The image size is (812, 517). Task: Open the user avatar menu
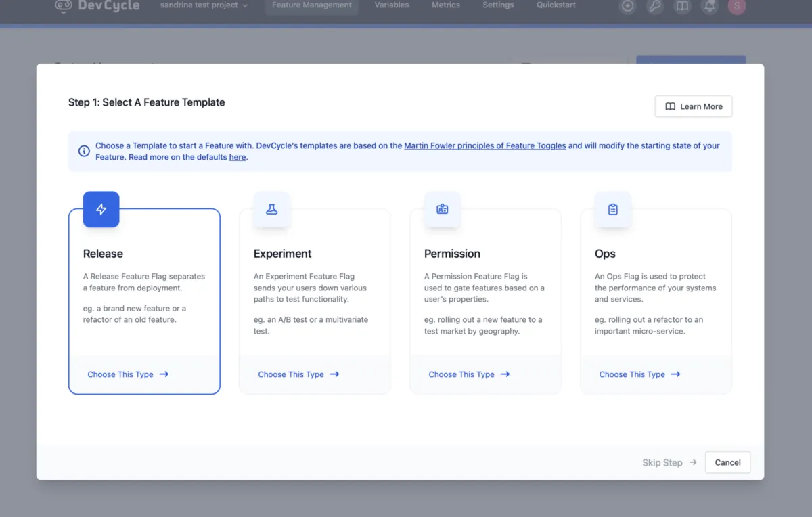pos(736,6)
